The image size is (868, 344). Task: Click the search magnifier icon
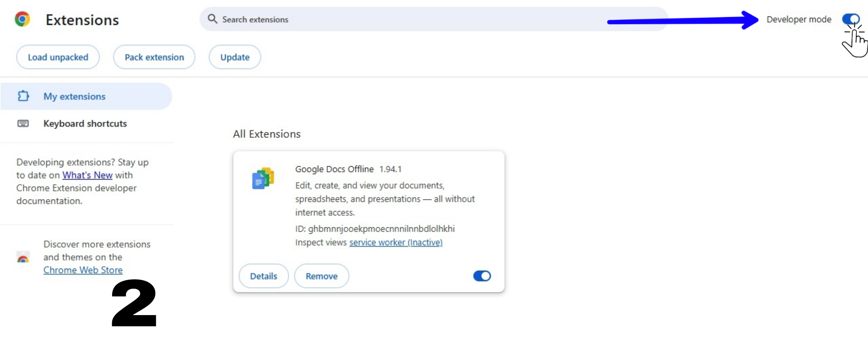pyautogui.click(x=213, y=19)
